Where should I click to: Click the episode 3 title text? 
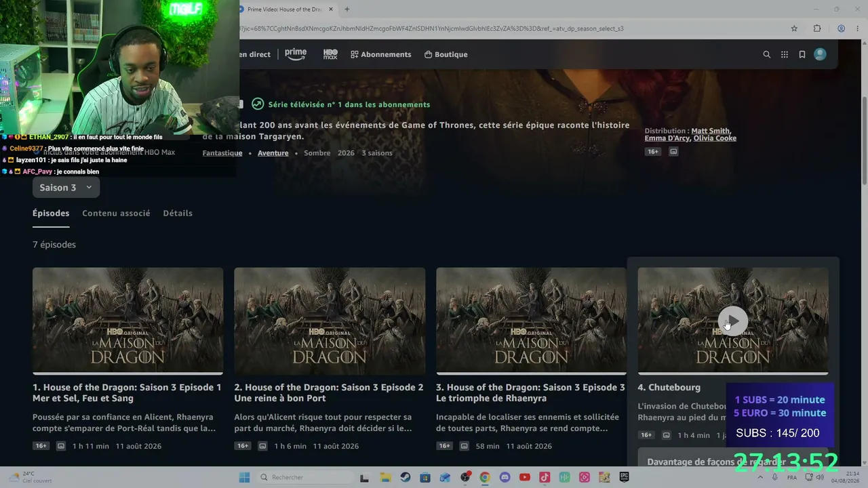530,393
